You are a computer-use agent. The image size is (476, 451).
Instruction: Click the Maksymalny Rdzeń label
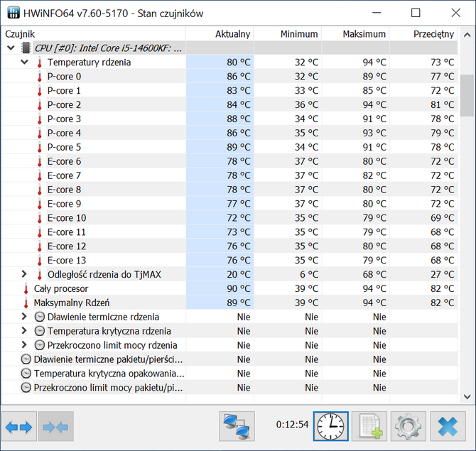click(x=72, y=303)
